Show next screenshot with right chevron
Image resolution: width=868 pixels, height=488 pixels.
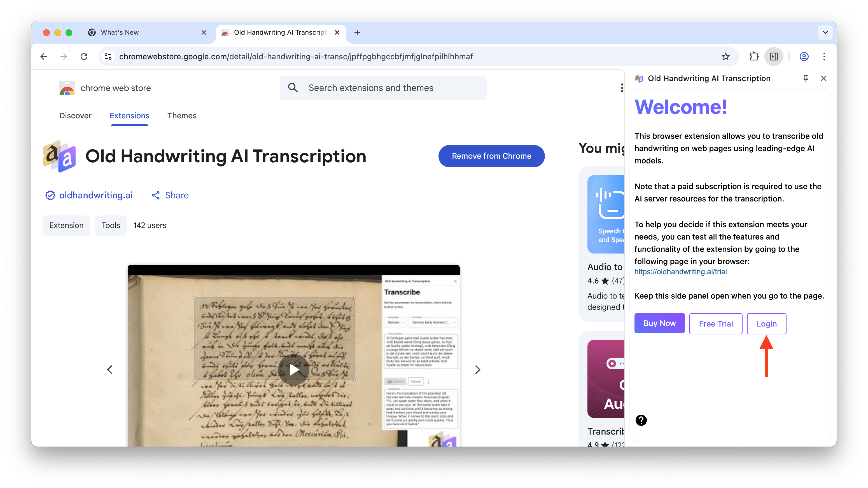pyautogui.click(x=477, y=369)
